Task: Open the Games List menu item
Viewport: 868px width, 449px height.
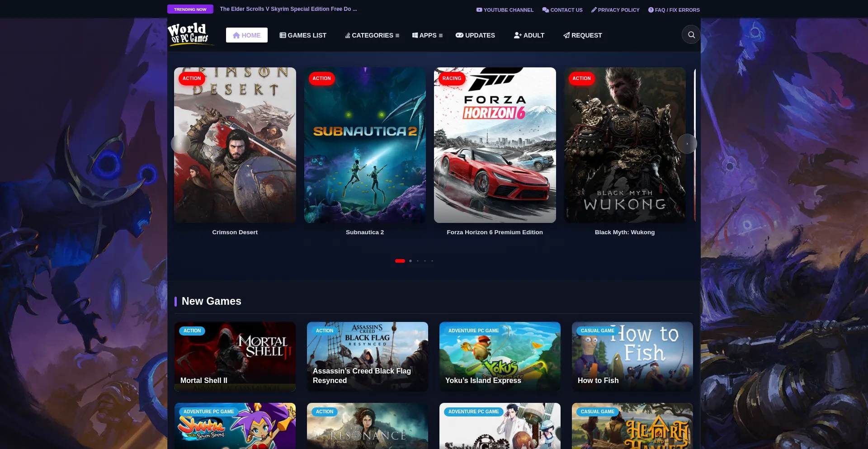Action: click(x=303, y=35)
